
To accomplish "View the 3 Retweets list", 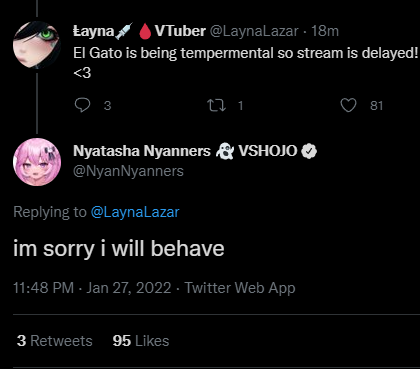I will pyautogui.click(x=55, y=341).
